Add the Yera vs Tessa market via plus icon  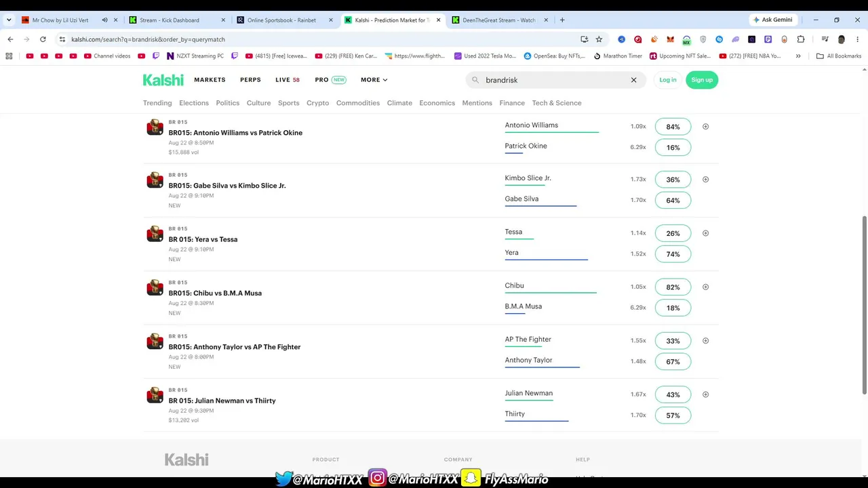(x=705, y=233)
